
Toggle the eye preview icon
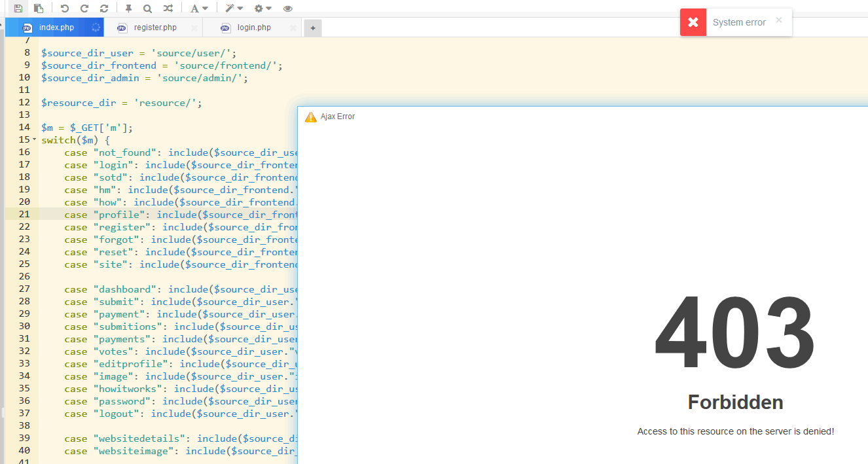(x=288, y=9)
